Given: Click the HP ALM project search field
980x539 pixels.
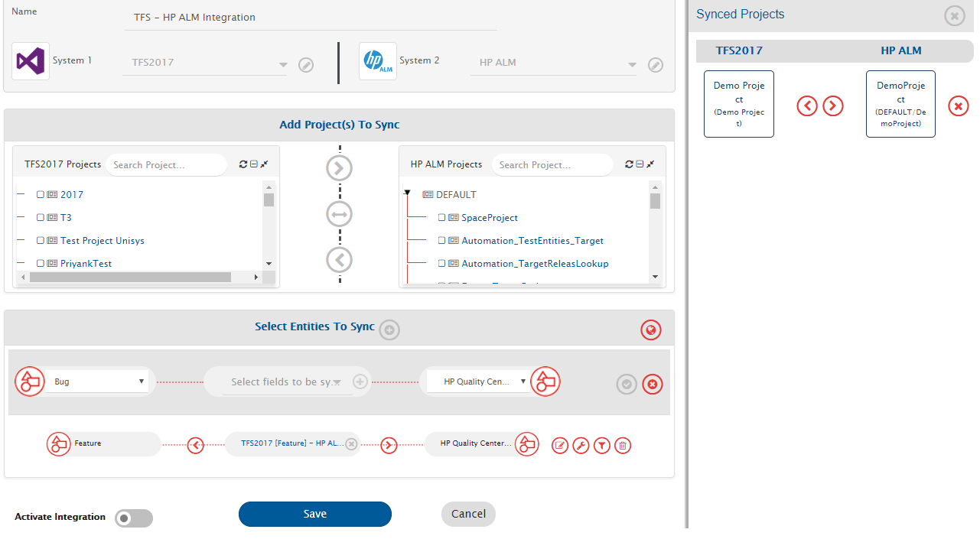Looking at the screenshot, I should (x=551, y=165).
